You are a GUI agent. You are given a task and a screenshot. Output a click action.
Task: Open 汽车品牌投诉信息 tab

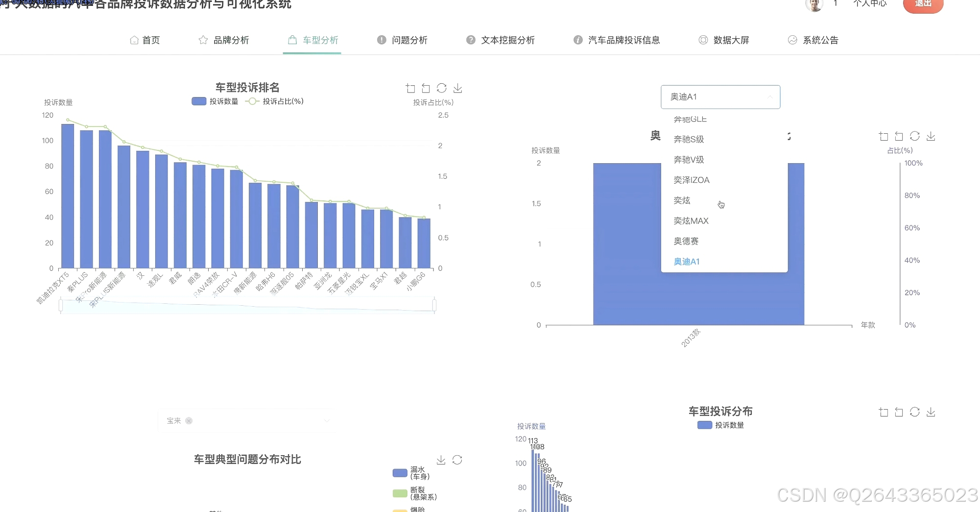[x=617, y=40]
